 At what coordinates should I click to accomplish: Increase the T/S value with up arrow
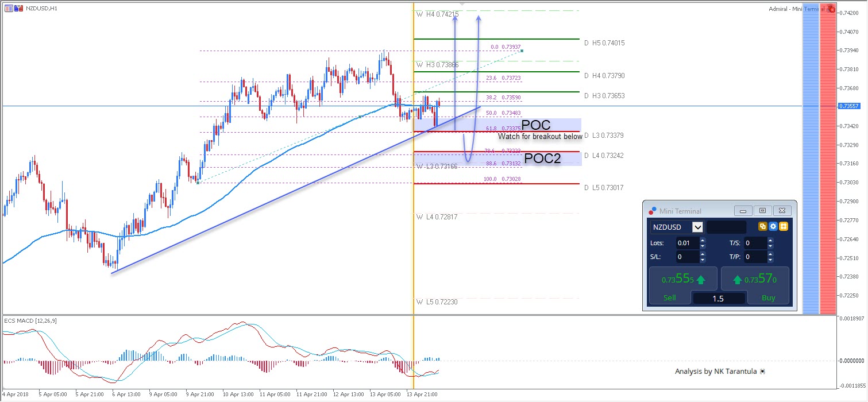[x=770, y=240]
